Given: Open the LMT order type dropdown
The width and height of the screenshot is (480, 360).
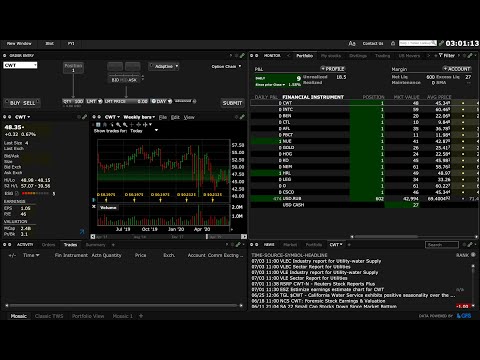Looking at the screenshot, I should click(x=94, y=101).
